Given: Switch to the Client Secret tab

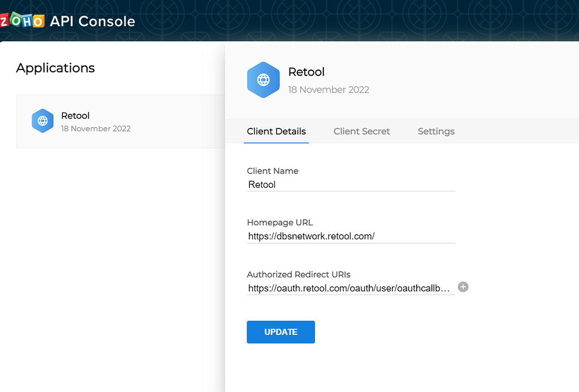Looking at the screenshot, I should [x=361, y=131].
